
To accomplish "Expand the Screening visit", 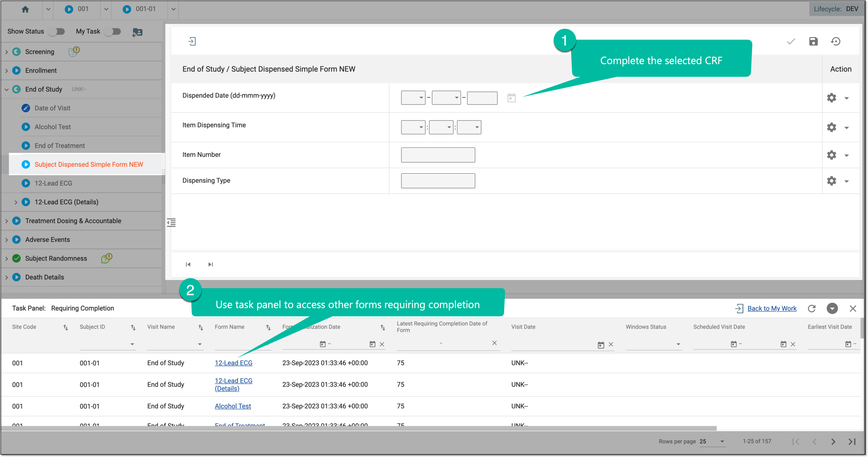I will click(7, 52).
